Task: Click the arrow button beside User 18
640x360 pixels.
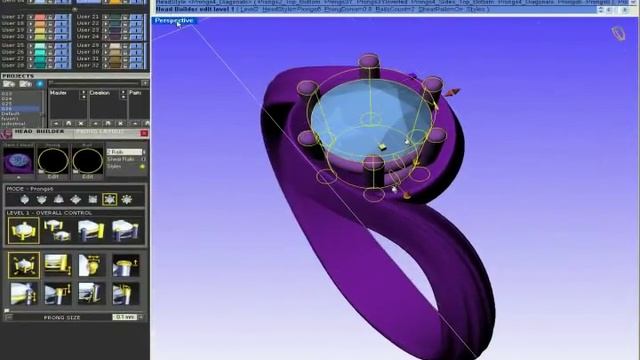Action: tap(30, 24)
